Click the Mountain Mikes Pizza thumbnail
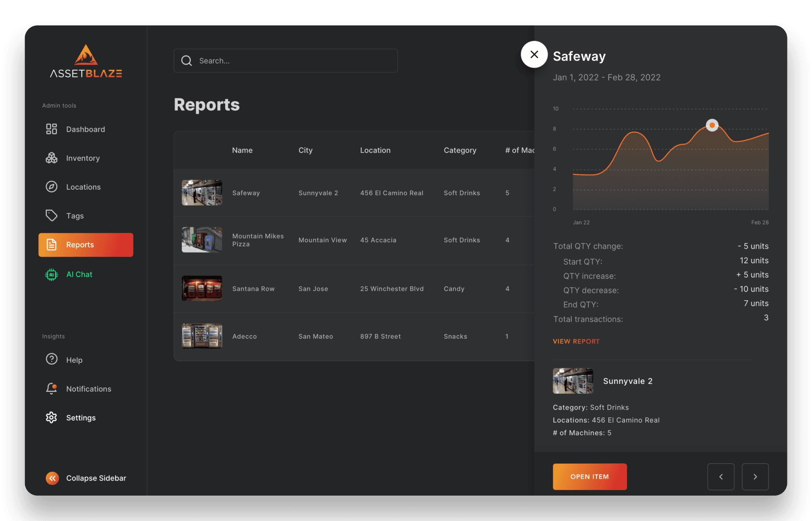The width and height of the screenshot is (812, 521). click(202, 240)
